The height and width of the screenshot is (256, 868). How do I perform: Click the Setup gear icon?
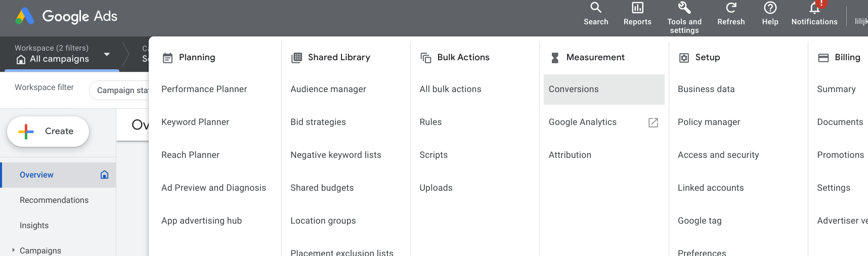(x=684, y=58)
